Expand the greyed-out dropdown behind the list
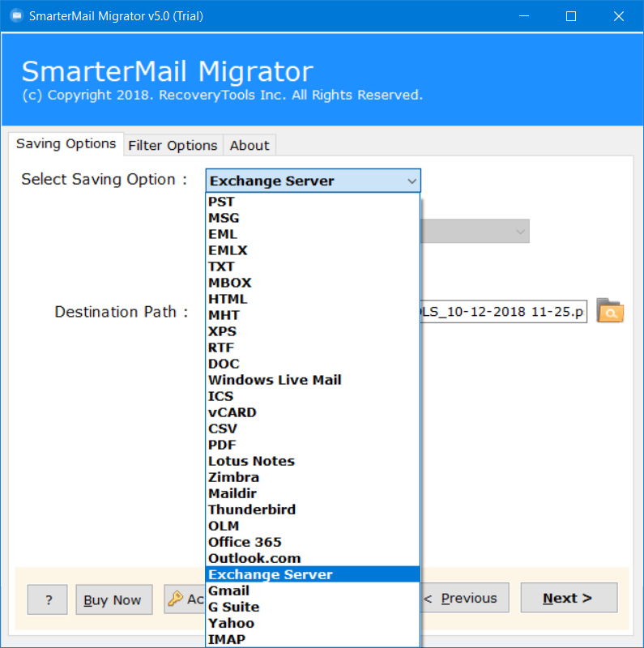The image size is (644, 648). pyautogui.click(x=520, y=232)
